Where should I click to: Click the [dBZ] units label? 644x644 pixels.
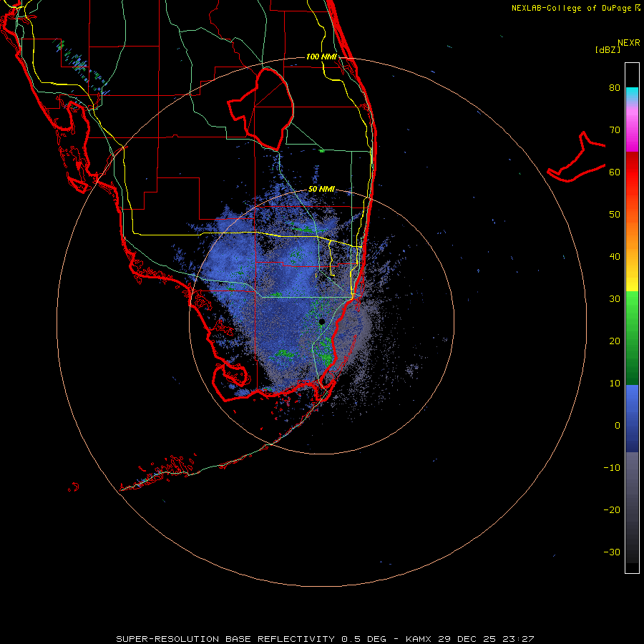pos(608,49)
